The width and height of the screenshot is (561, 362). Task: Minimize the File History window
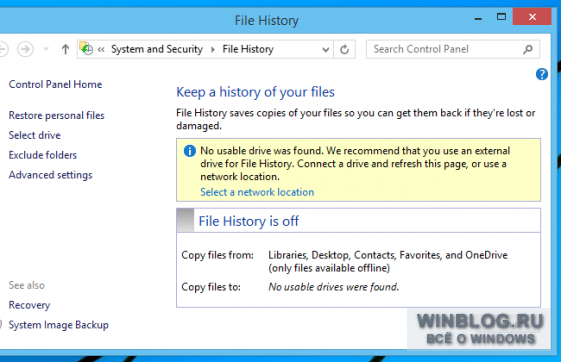[478, 18]
